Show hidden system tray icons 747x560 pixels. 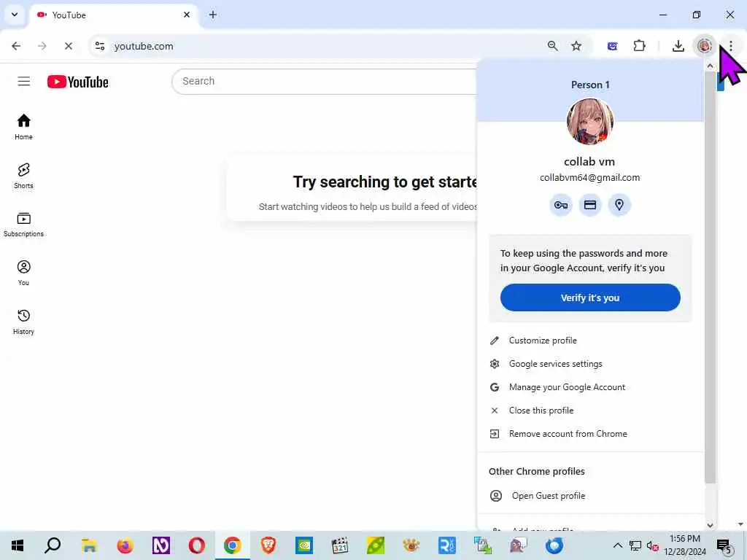617,545
